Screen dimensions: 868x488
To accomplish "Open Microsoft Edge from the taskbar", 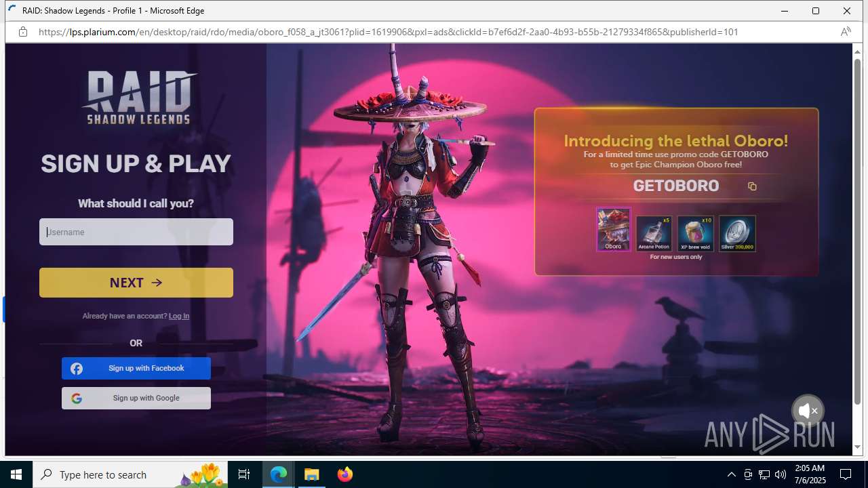I will (279, 474).
